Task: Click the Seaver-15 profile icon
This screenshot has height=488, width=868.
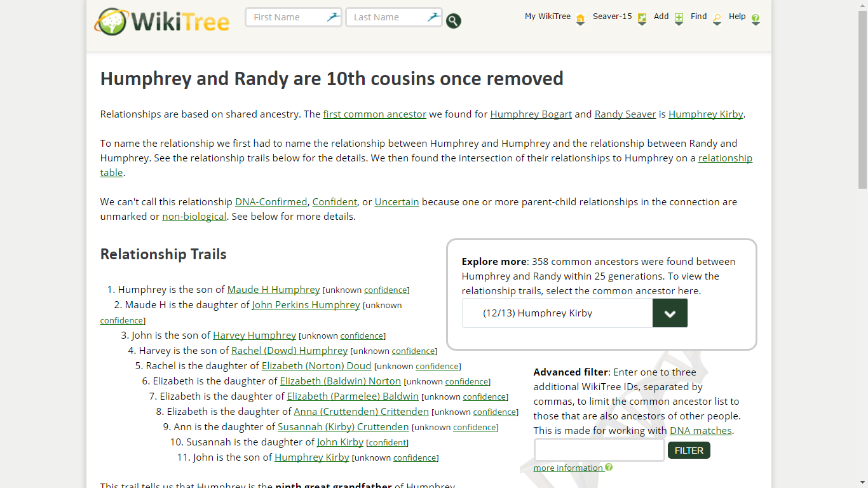Action: point(642,19)
